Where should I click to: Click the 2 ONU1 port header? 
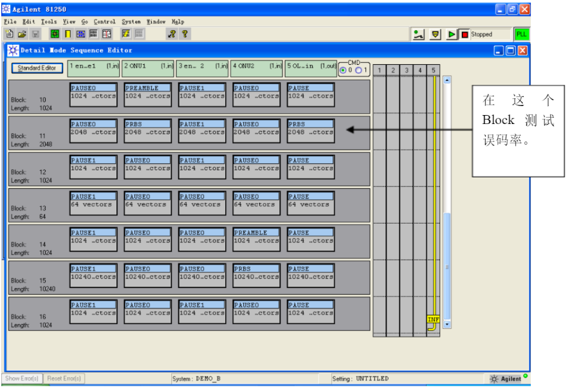pos(149,66)
